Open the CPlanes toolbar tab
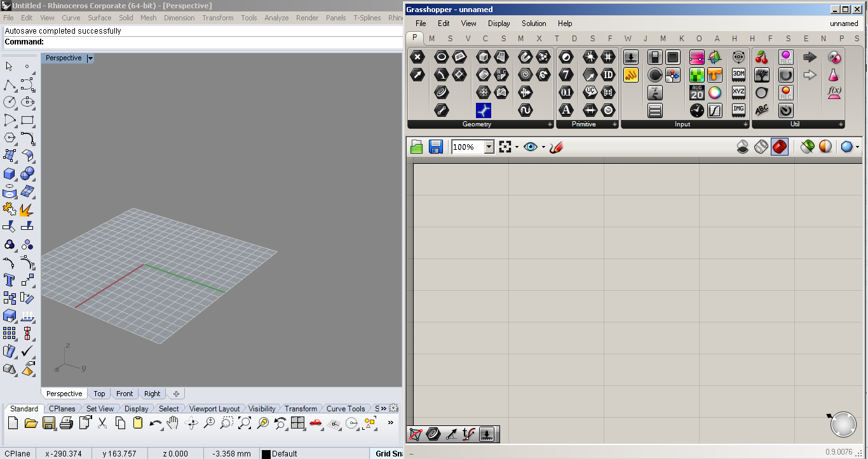Viewport: 868px width, 459px height. click(x=62, y=409)
